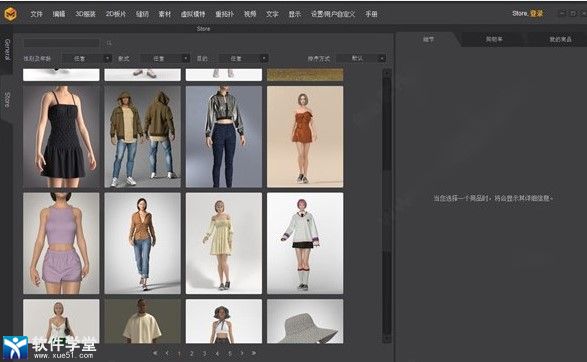
Task: Go to page 2 of results
Action: [x=192, y=353]
